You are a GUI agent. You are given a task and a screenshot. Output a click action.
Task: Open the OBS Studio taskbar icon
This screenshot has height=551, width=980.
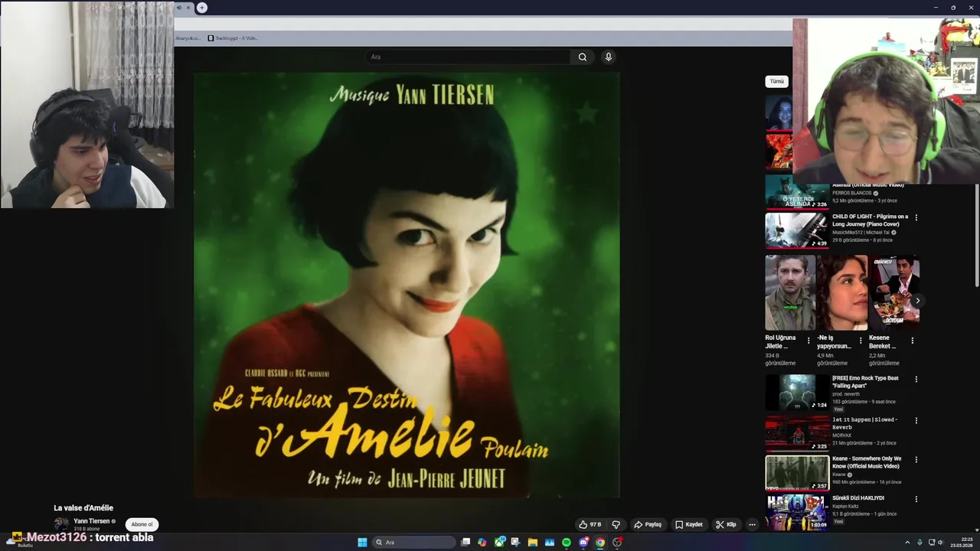(x=617, y=543)
